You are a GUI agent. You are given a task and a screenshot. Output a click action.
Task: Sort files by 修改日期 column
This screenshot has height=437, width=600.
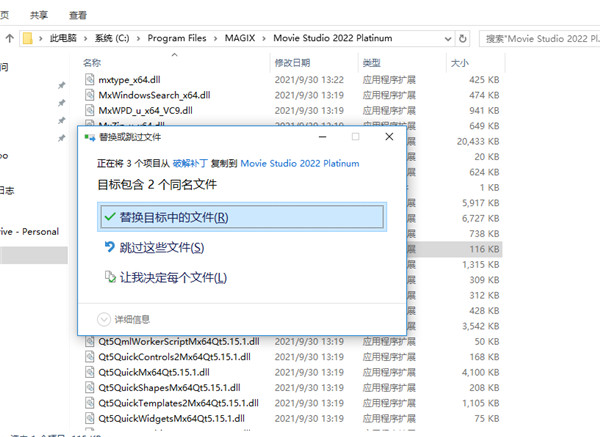pos(292,63)
